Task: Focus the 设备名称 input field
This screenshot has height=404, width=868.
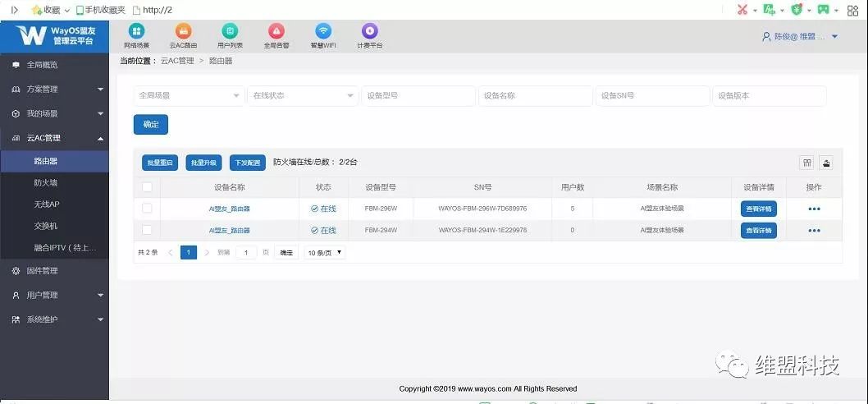Action: click(536, 95)
